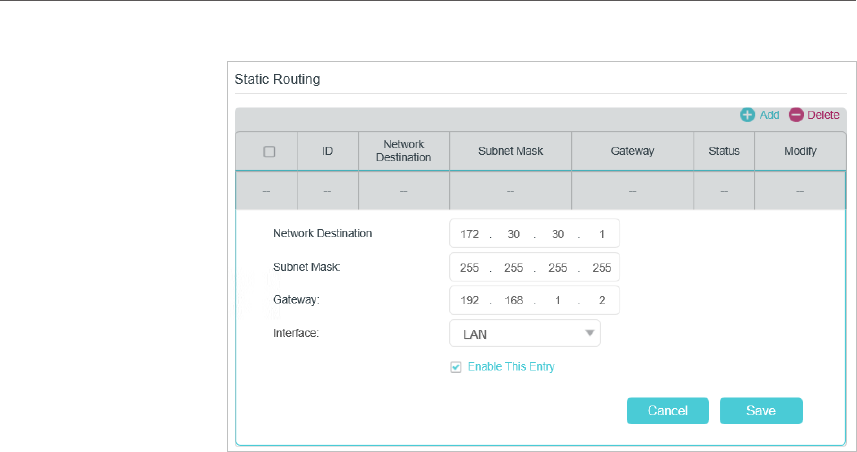Screen dimensions: 857x452
Task: Click the Interface dropdown arrow
Action: click(x=589, y=333)
